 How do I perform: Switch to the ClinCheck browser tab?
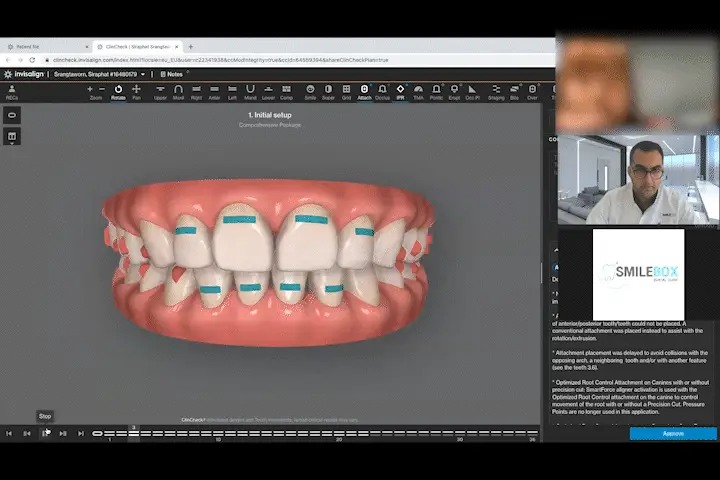pos(135,47)
